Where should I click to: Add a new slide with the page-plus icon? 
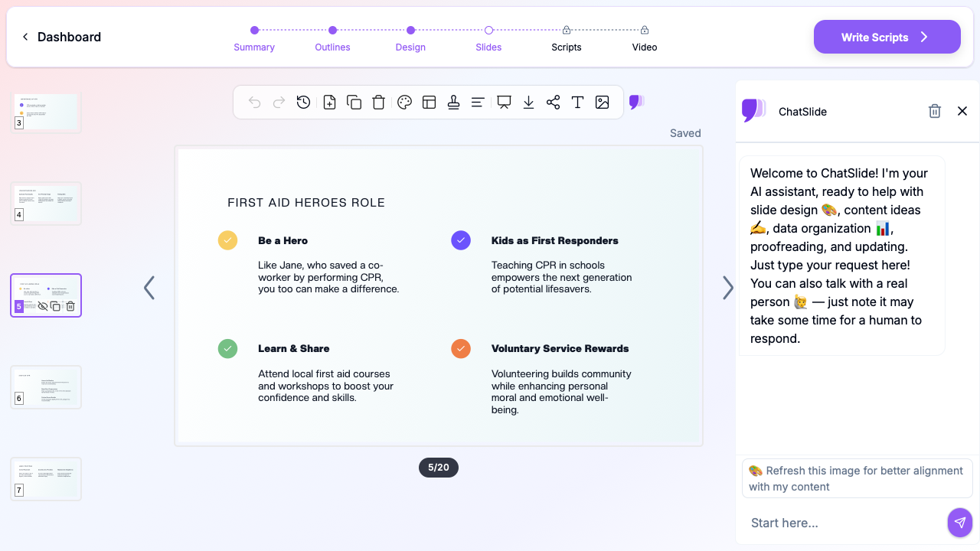pos(329,102)
